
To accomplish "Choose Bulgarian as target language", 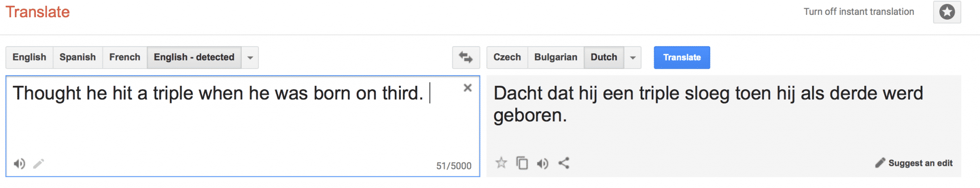I will pos(556,58).
